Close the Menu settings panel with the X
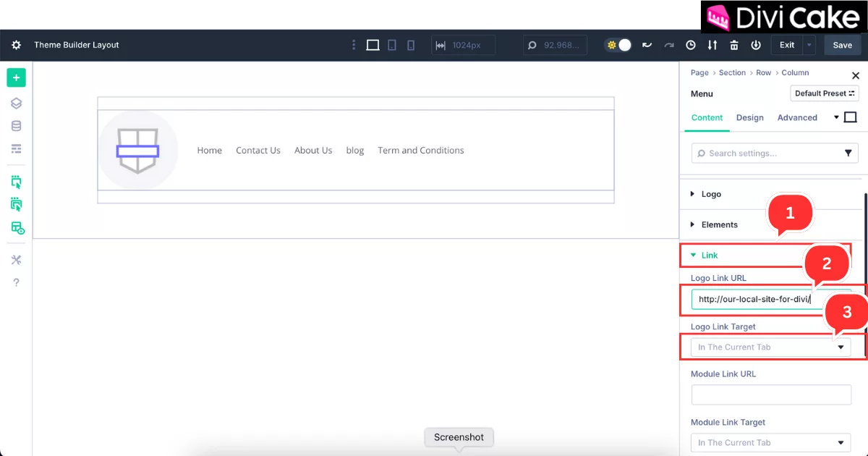The width and height of the screenshot is (868, 456). (856, 75)
